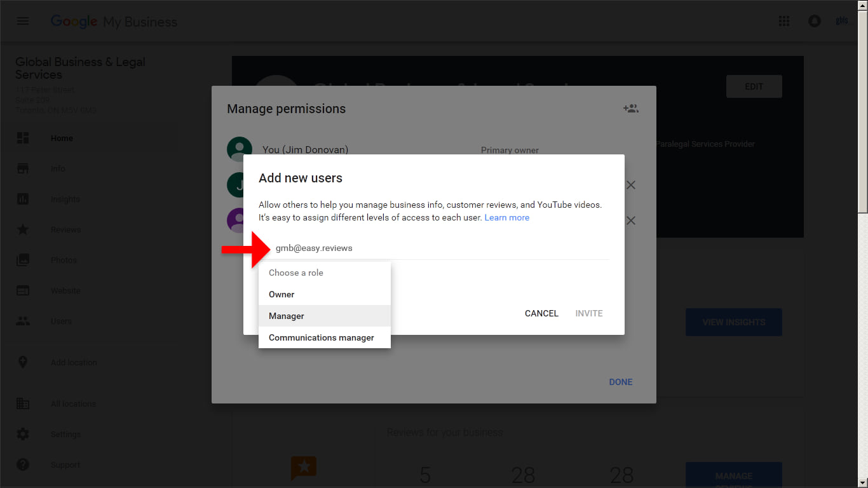Pick Communications manager role

click(x=324, y=337)
